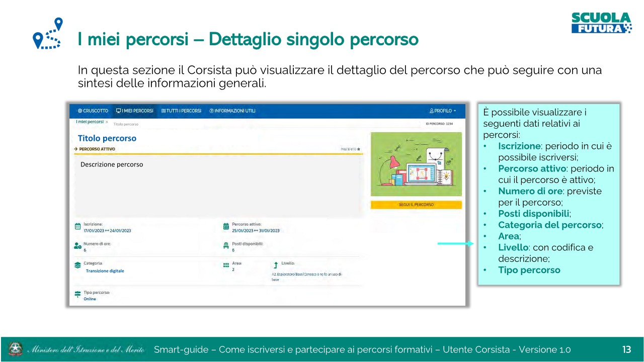Click the Ministero emblem in footer
The width and height of the screenshot is (644, 362).
[x=16, y=349]
